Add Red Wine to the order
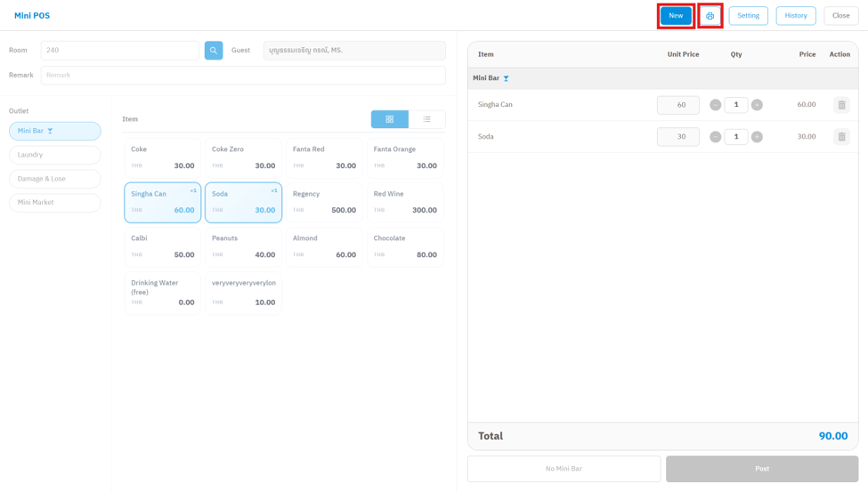This screenshot has width=868, height=492. pyautogui.click(x=405, y=203)
